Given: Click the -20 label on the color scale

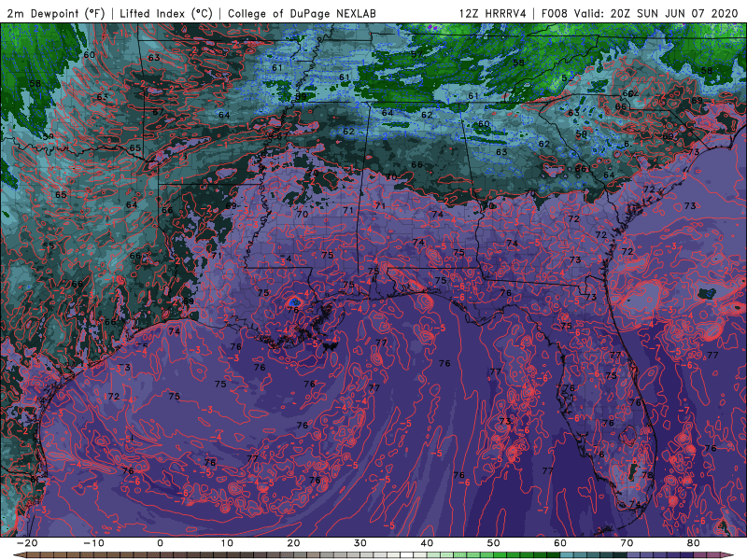Looking at the screenshot, I should point(27,543).
